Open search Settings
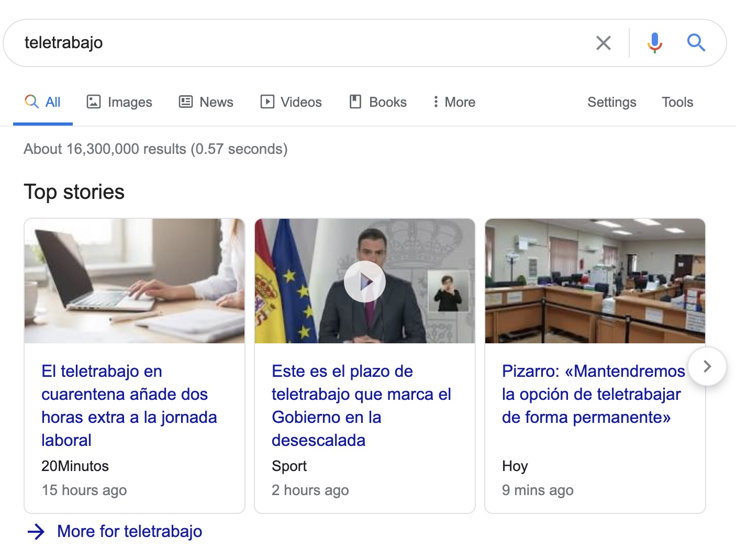The width and height of the screenshot is (736, 560). coord(612,102)
